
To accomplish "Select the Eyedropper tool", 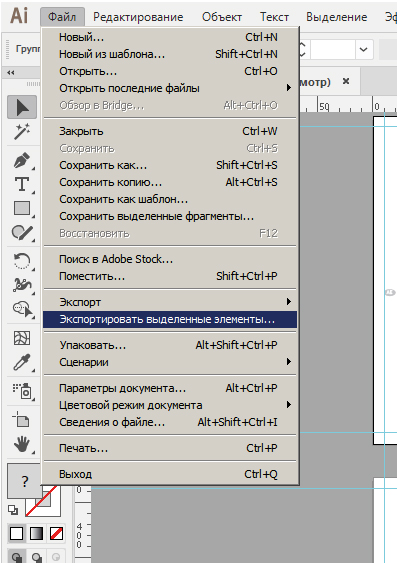I will tap(22, 362).
